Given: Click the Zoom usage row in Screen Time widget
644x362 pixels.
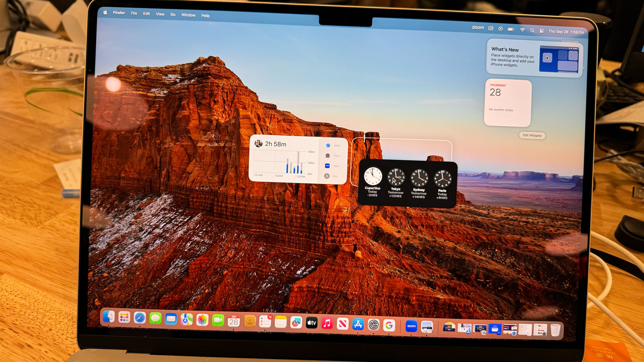Looking at the screenshot, I should [332, 166].
